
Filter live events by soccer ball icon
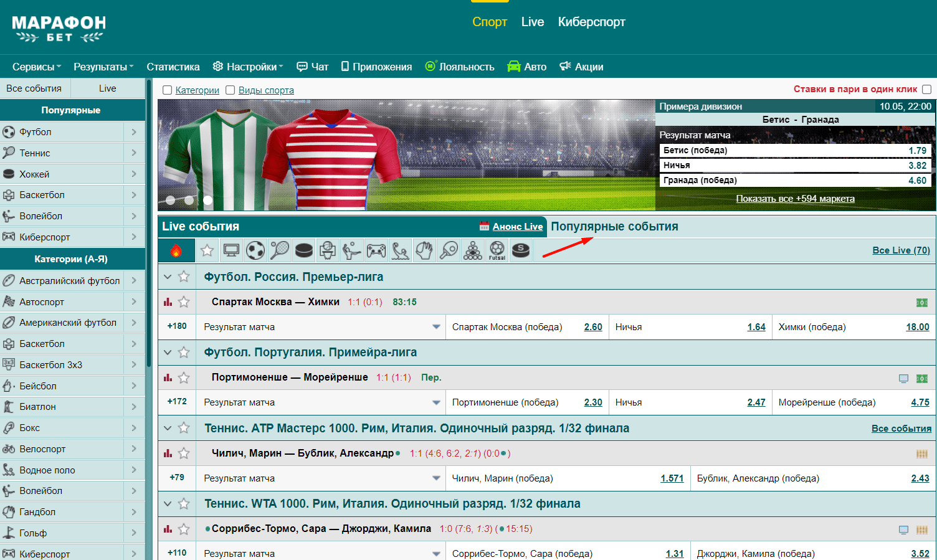[x=255, y=250]
